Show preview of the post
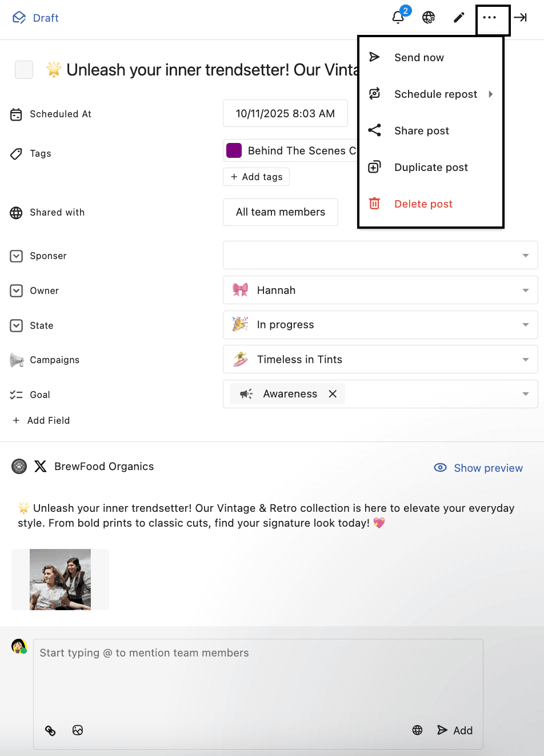The width and height of the screenshot is (544, 756). tap(478, 468)
